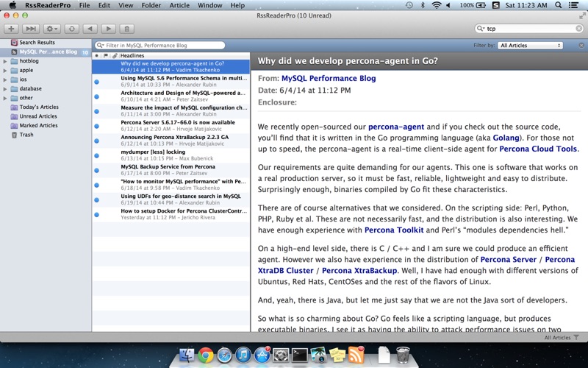Expand the hotblog folder
Image resolution: width=588 pixels, height=368 pixels.
tap(5, 61)
